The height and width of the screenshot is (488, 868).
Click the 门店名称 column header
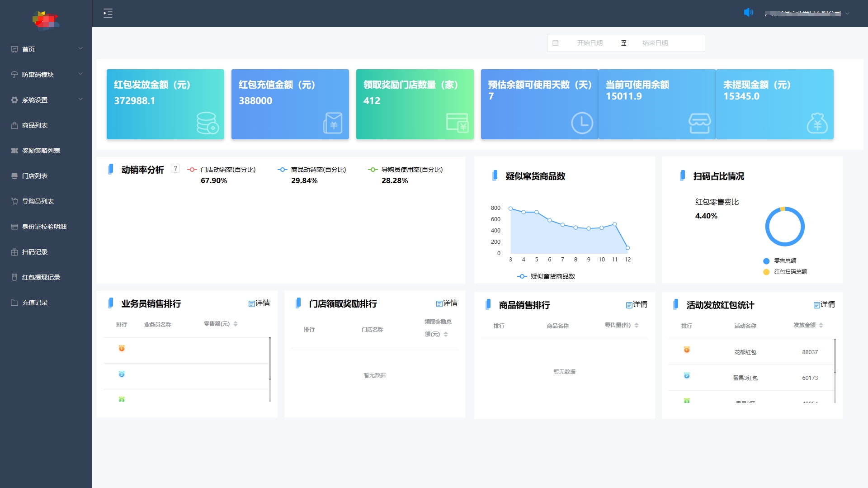(373, 330)
